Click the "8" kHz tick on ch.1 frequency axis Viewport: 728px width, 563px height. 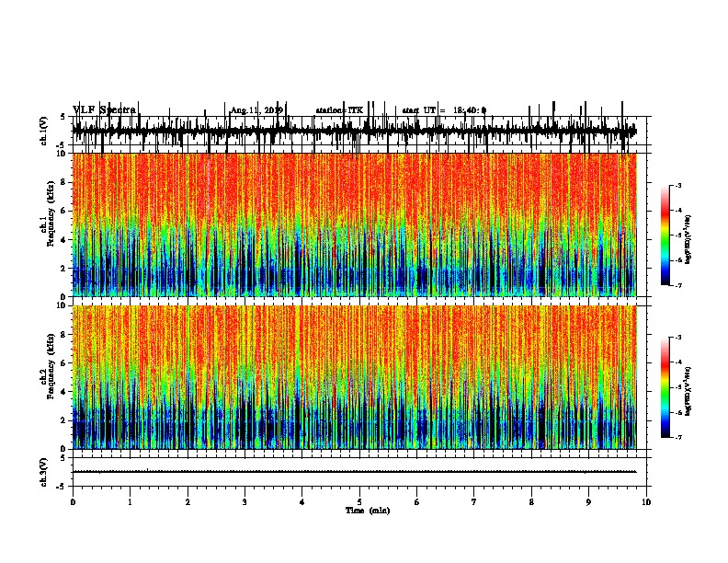click(x=65, y=182)
